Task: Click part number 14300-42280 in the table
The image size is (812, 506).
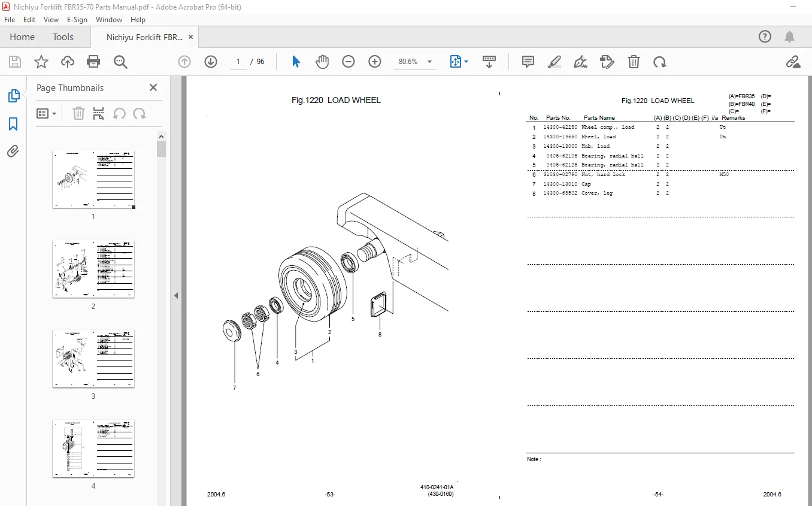Action: [x=560, y=127]
